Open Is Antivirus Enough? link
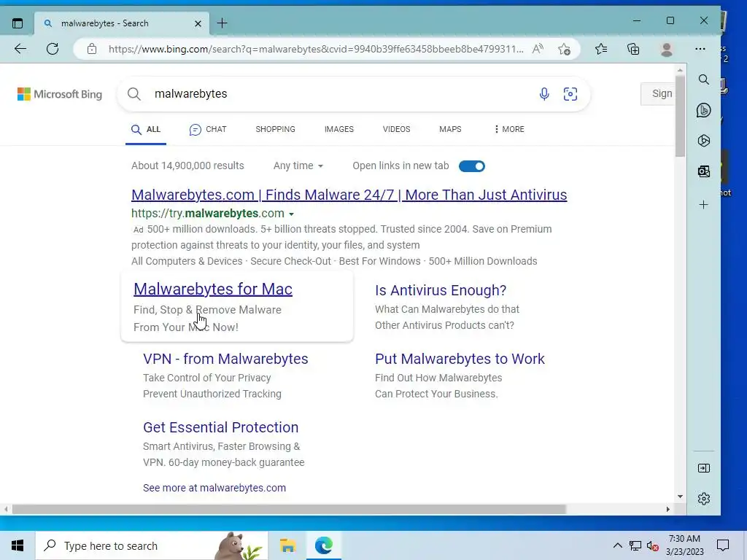The width and height of the screenshot is (747, 560). (441, 290)
